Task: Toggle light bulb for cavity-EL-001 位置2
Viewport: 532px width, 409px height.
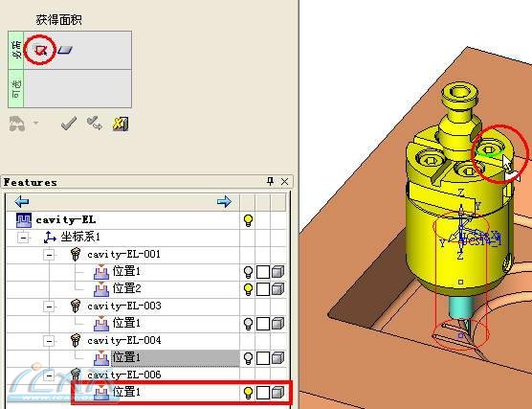Action: point(249,289)
